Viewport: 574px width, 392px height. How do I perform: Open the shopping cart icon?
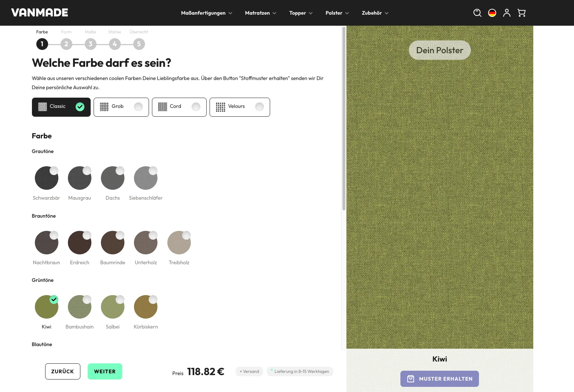521,13
